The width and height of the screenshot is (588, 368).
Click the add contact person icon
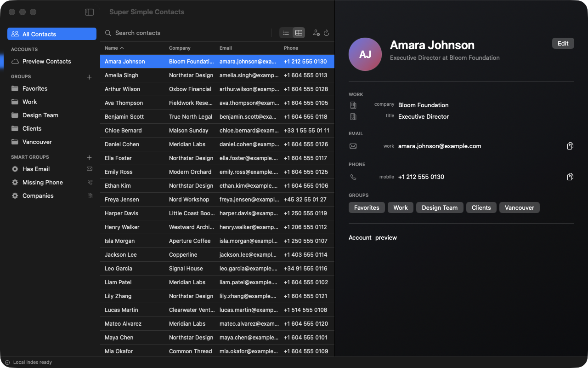(316, 33)
